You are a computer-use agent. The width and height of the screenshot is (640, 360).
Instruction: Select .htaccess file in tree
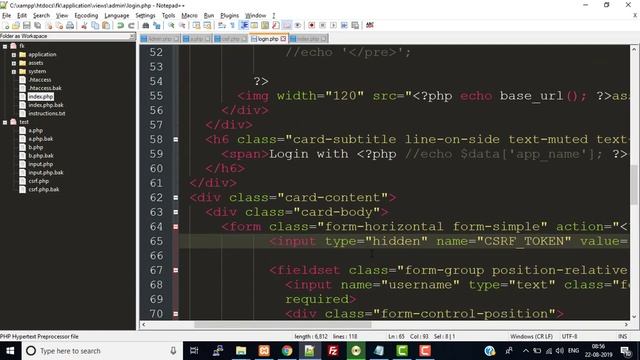tap(40, 80)
